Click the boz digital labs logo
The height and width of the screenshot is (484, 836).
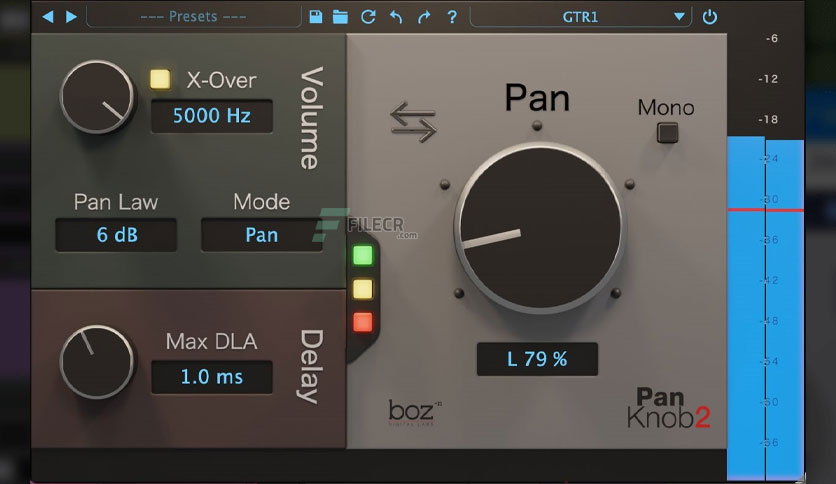click(x=415, y=412)
